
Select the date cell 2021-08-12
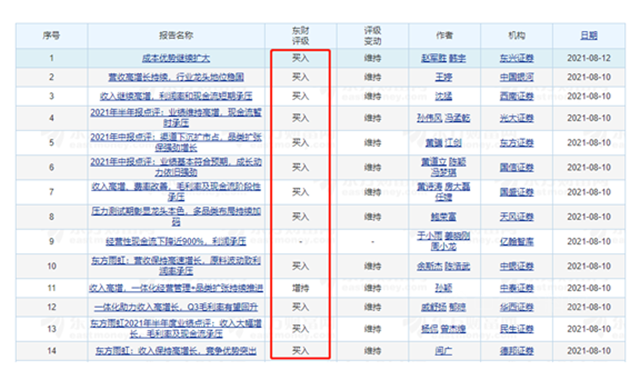(x=589, y=58)
